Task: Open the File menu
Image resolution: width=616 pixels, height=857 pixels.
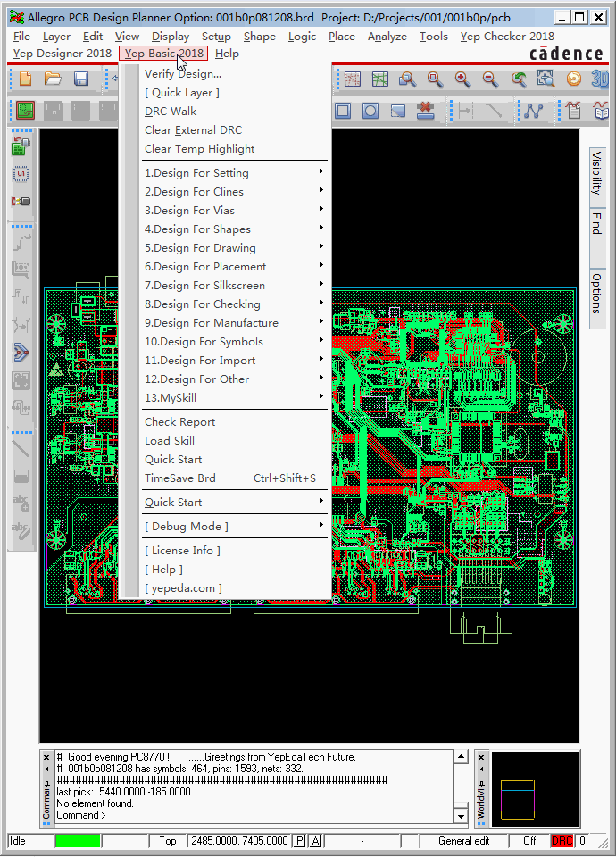Action: pos(21,37)
